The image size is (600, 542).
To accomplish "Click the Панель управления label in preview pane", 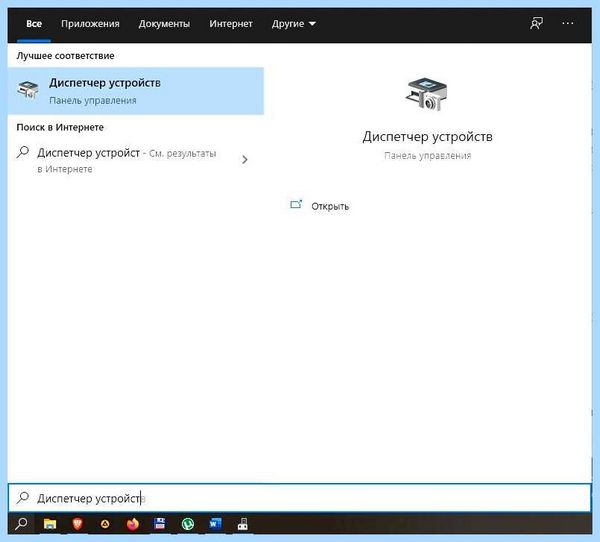I will tap(427, 155).
